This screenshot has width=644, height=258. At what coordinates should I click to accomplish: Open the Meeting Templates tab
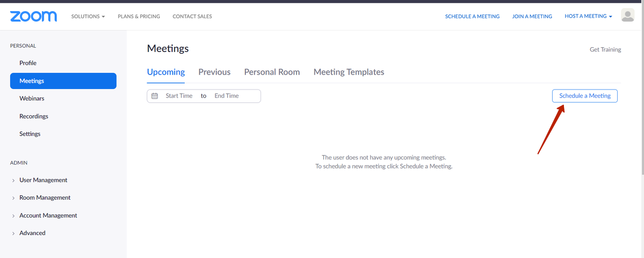(349, 72)
